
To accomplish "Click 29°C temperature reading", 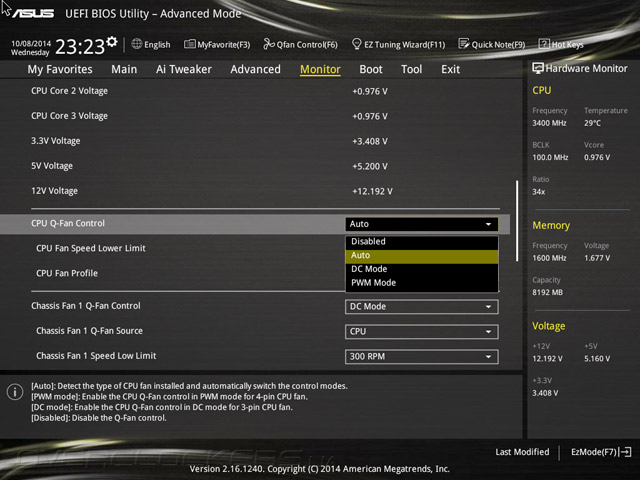I will click(592, 123).
